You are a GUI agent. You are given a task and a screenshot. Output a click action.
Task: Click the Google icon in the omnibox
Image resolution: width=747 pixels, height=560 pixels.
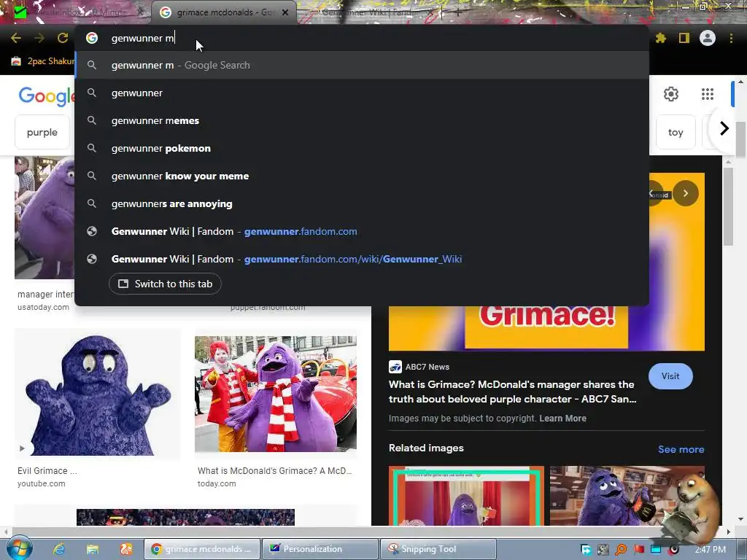point(92,38)
